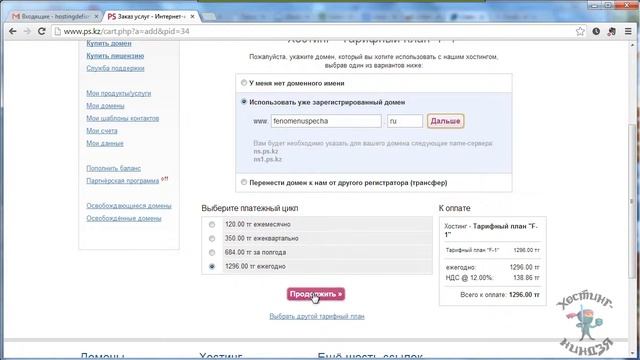This screenshot has height=360, width=640.
Task: Choose 684.00 тг half-year billing cycle
Action: point(212,253)
